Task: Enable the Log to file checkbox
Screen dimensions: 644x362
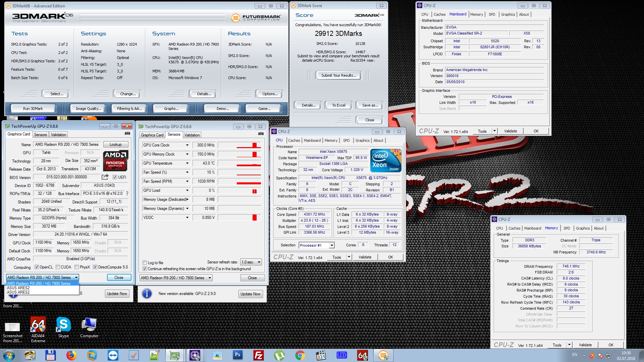Action: pos(145,263)
